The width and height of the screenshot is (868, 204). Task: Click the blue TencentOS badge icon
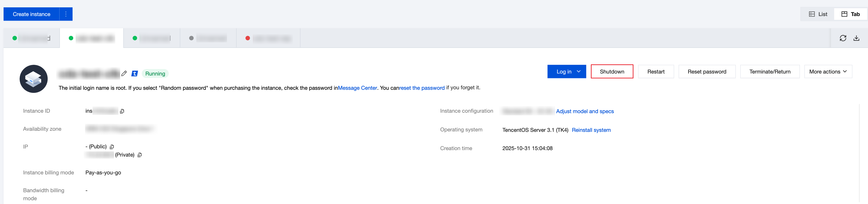click(x=134, y=73)
